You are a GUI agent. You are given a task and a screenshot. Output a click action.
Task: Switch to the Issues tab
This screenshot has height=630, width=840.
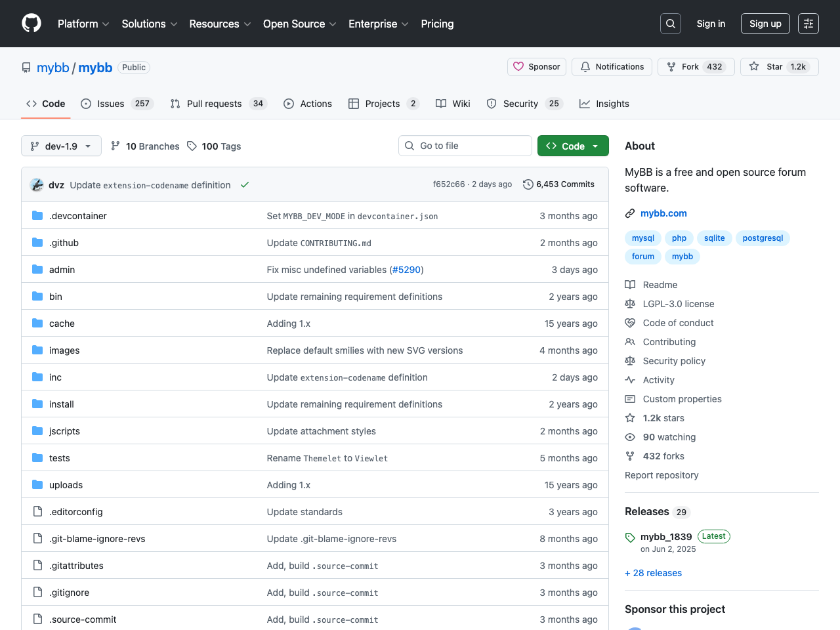point(116,104)
